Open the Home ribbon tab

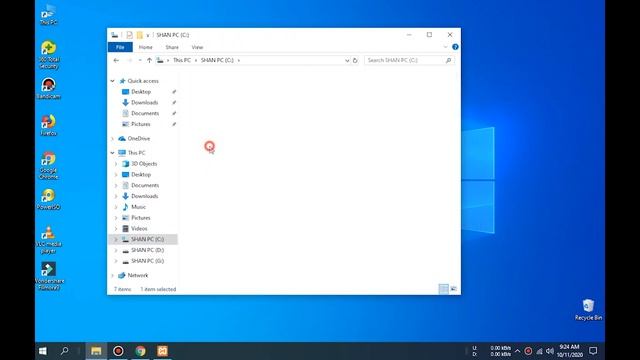coord(145,47)
